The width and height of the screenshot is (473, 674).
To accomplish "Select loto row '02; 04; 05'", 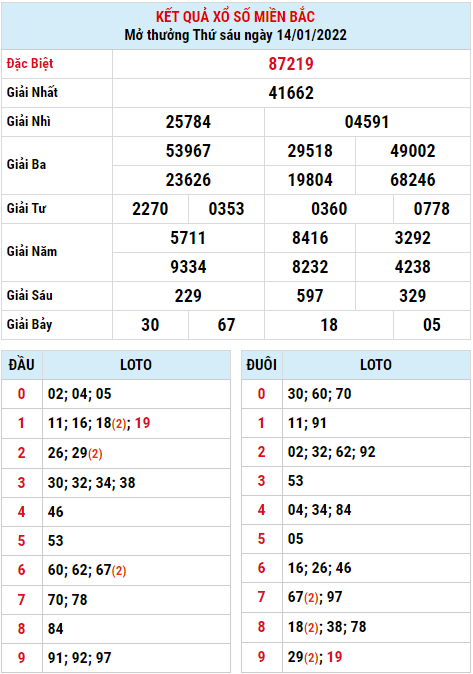I will point(80,394).
